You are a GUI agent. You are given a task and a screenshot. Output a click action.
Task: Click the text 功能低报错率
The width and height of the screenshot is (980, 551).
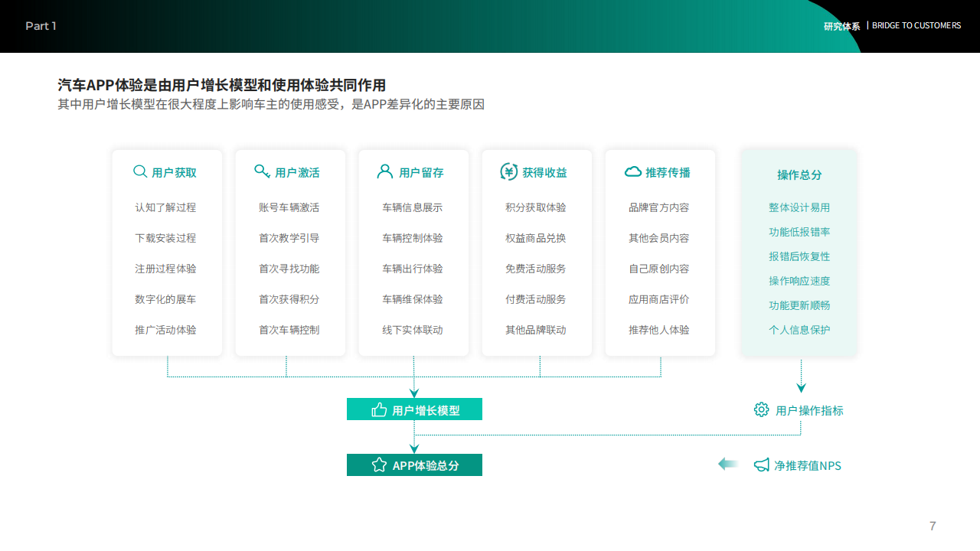point(799,232)
